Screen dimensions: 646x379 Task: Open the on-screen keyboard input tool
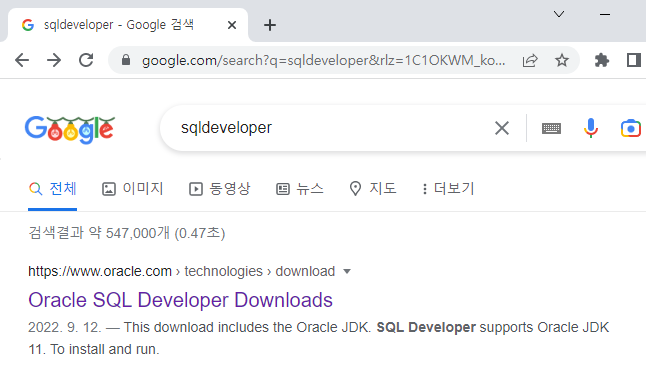(x=551, y=129)
